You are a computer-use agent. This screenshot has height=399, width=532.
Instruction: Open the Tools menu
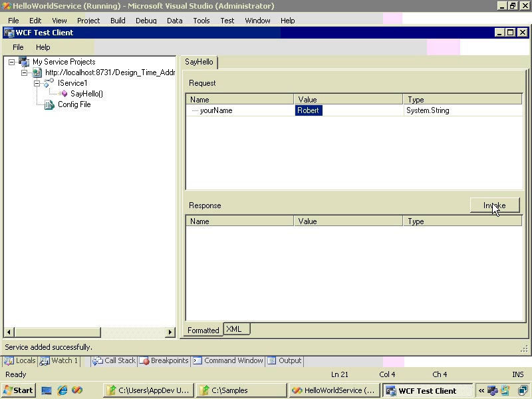(201, 21)
